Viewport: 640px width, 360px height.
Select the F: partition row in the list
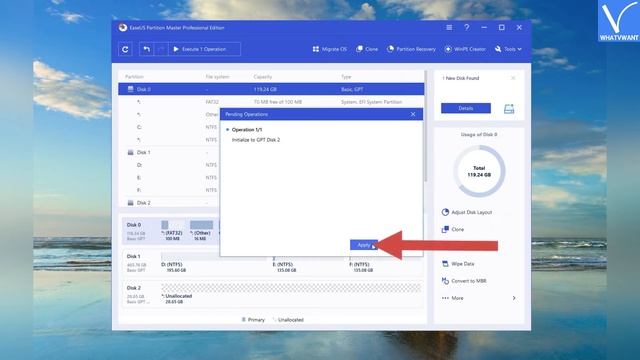click(x=169, y=190)
